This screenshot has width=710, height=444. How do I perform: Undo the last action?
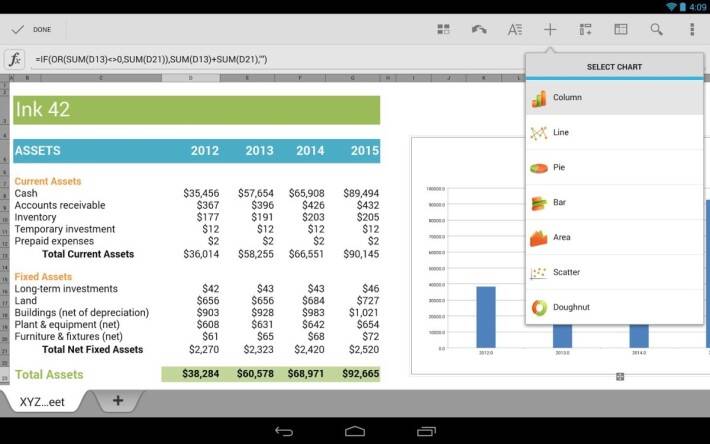[x=479, y=29]
